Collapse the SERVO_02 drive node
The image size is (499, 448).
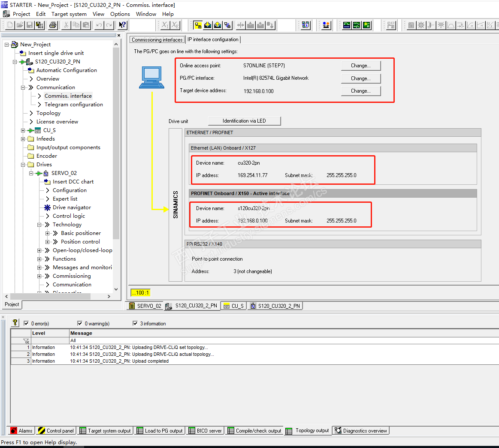(x=31, y=173)
